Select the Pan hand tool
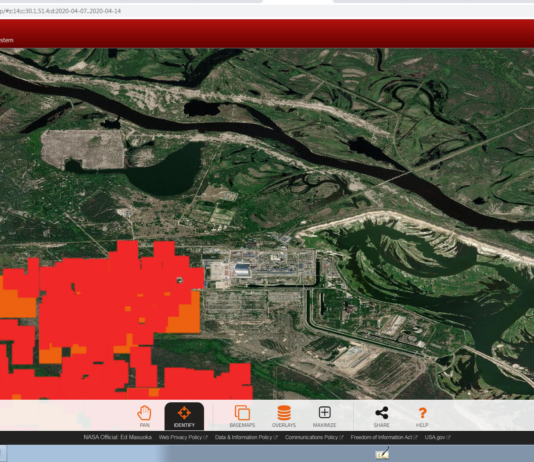The image size is (534, 462). pos(144,416)
